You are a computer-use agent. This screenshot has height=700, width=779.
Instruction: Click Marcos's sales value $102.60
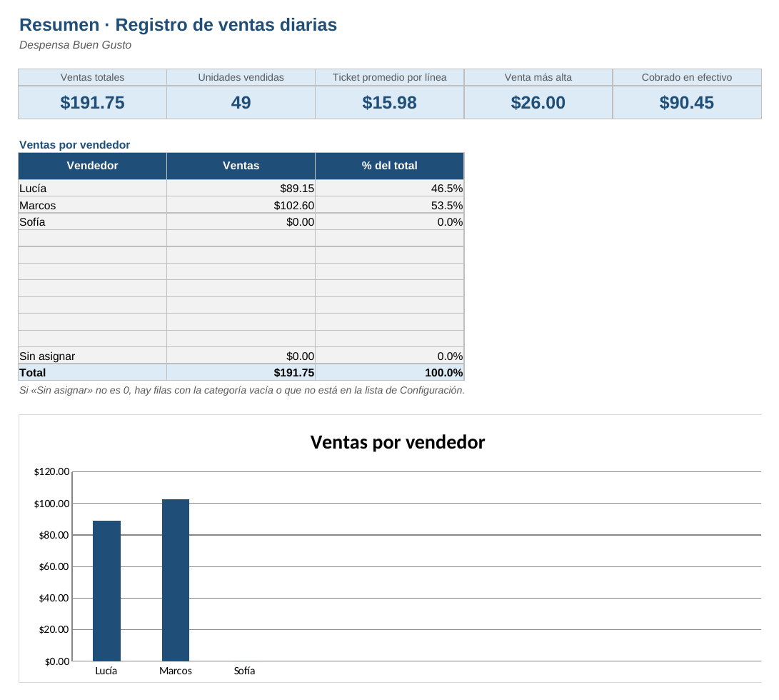coord(241,205)
